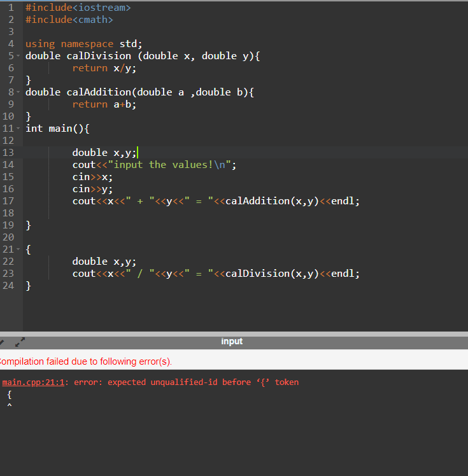Screen dimensions: 468x476
Task: Click the 'cin>>y;' statement
Action: click(x=92, y=189)
